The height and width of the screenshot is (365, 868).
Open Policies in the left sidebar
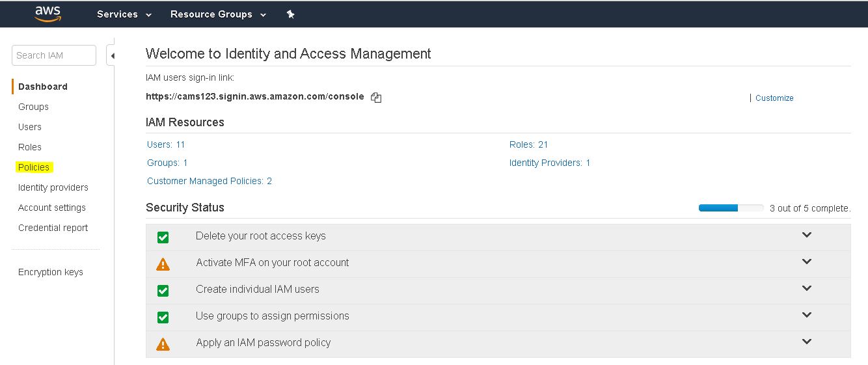tap(34, 167)
